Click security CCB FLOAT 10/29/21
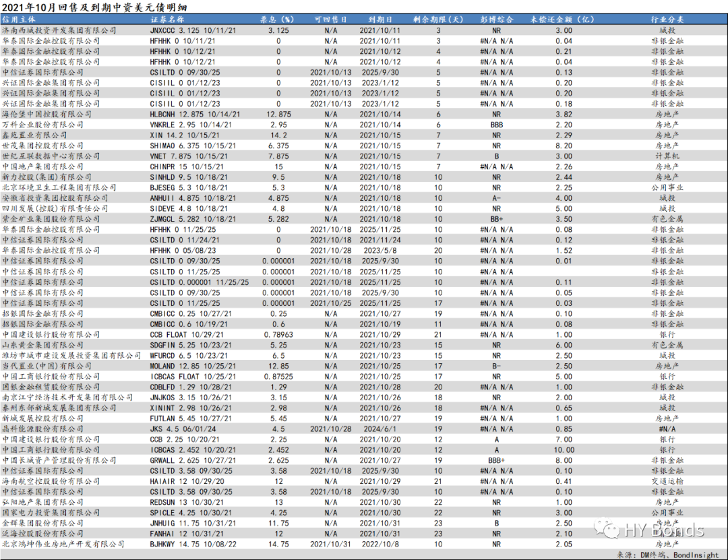This screenshot has width=728, height=560. coord(187,334)
